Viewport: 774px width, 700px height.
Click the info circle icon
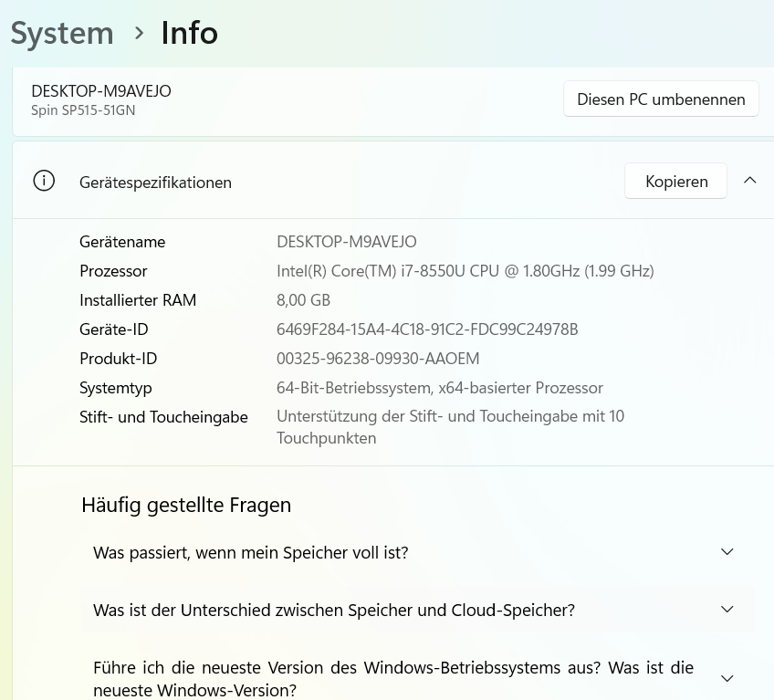[x=44, y=181]
